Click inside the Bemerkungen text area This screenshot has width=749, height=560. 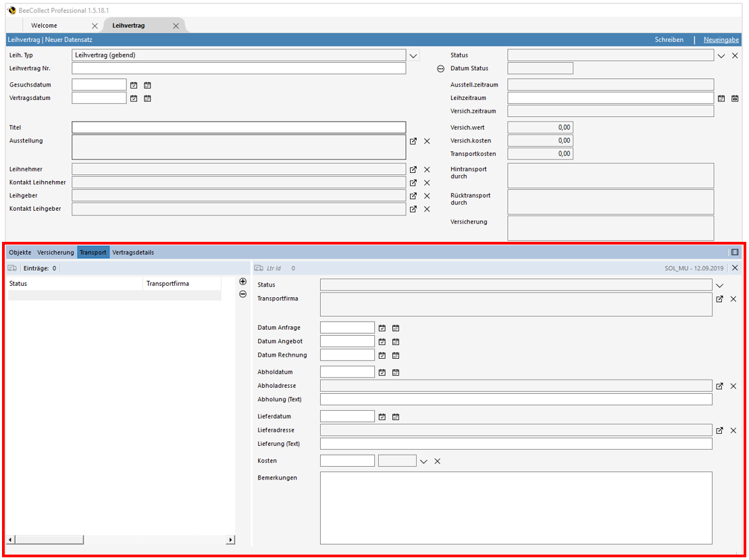513,513
